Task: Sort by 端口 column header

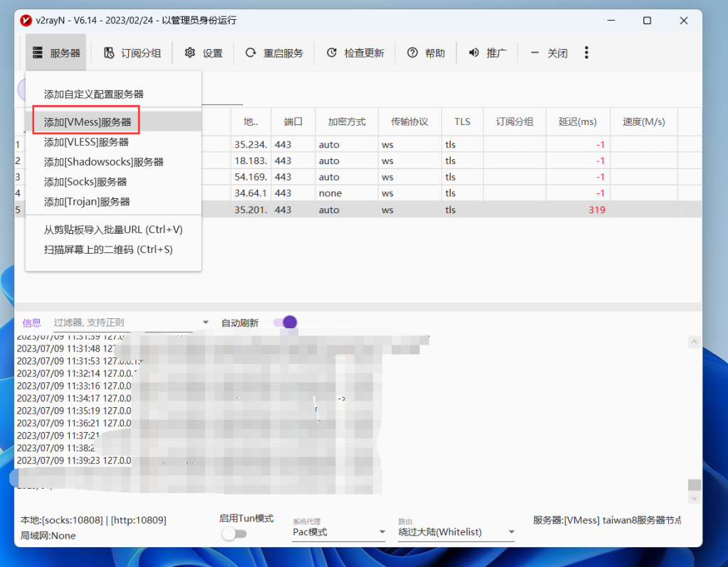Action: (x=293, y=121)
